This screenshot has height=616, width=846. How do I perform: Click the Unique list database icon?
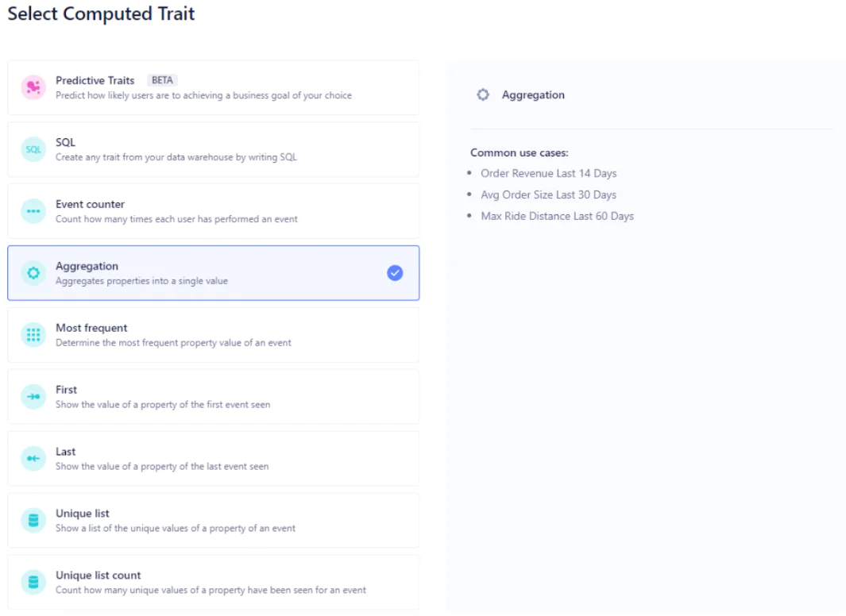point(33,521)
